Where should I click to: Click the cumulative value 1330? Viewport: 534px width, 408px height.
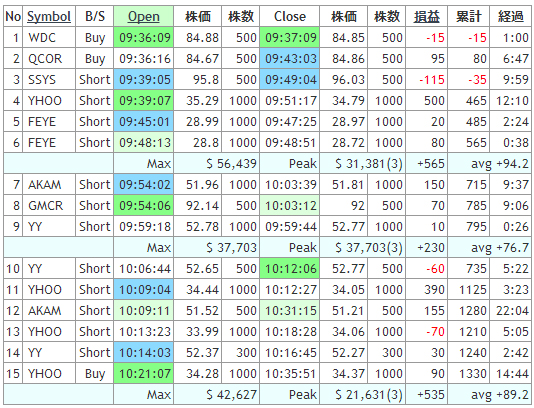pos(473,373)
